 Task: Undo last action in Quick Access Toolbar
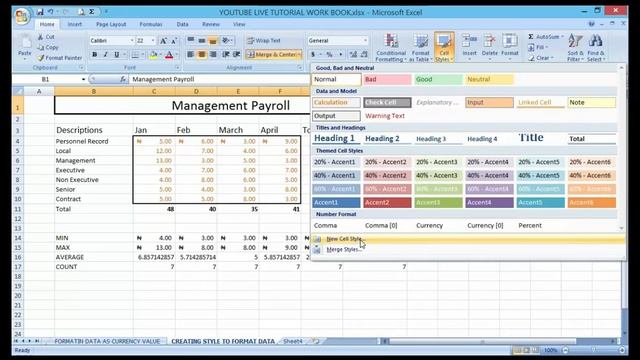click(51, 12)
